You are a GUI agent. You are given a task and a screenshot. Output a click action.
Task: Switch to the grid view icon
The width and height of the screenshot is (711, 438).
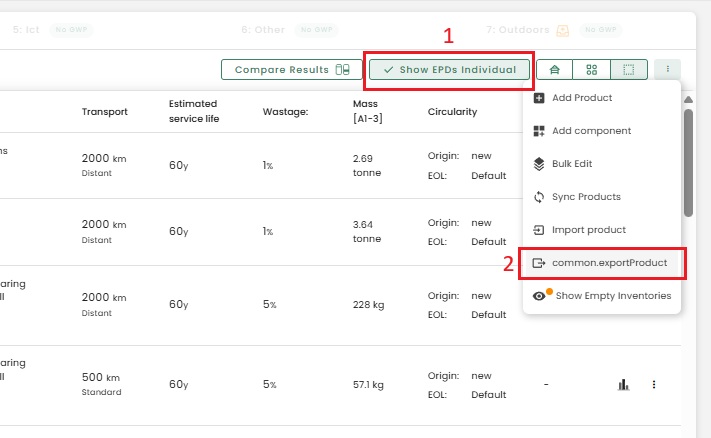(x=591, y=70)
